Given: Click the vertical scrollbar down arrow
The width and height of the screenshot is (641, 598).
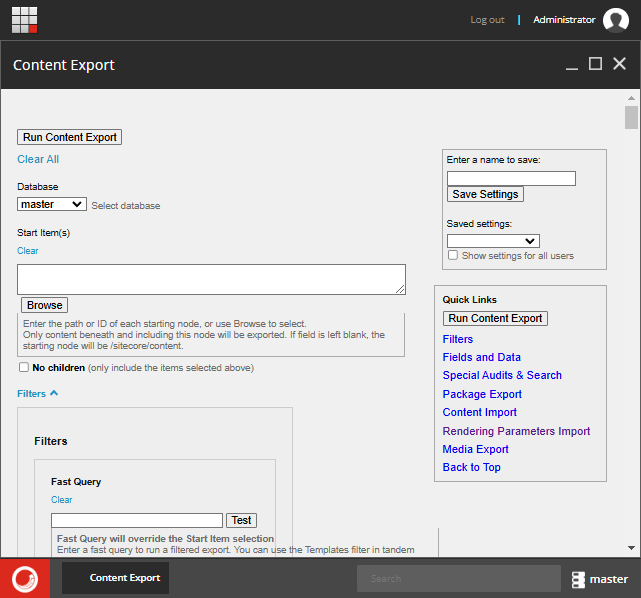Looking at the screenshot, I should (631, 548).
